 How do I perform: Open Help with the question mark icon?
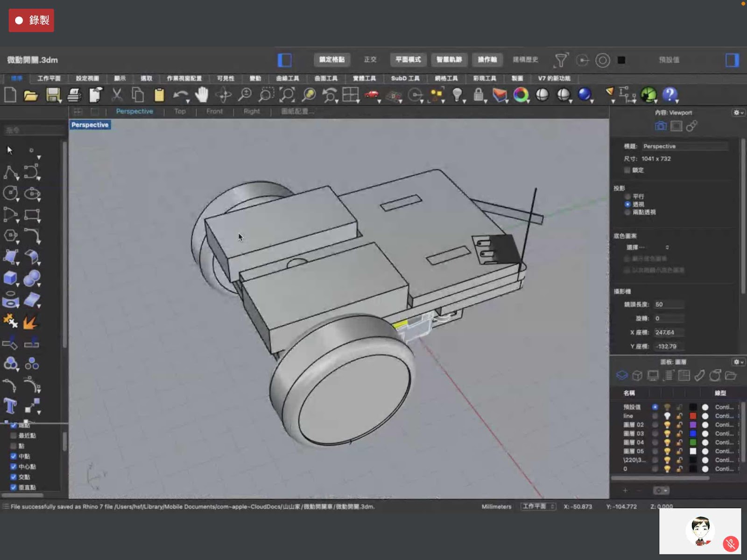pyautogui.click(x=669, y=95)
